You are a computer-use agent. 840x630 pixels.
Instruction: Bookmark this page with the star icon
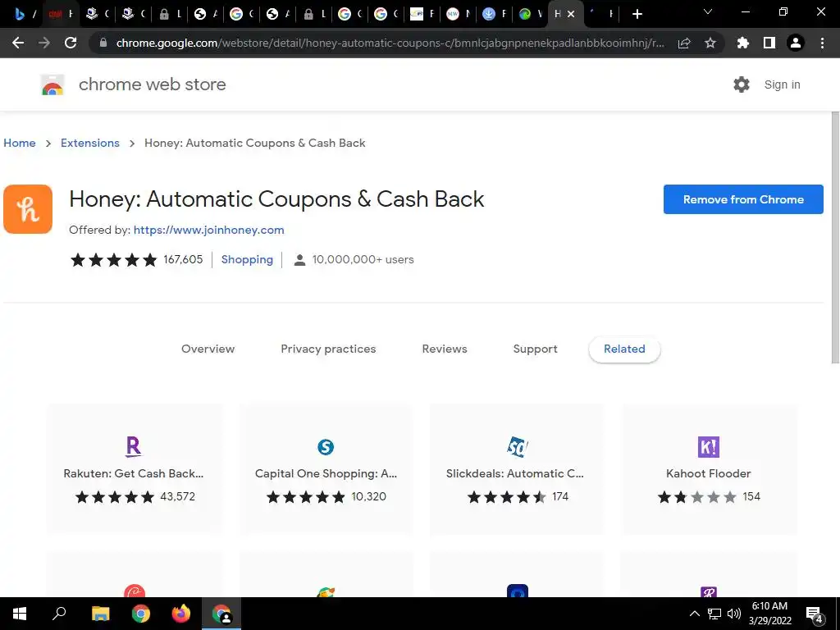(x=710, y=43)
